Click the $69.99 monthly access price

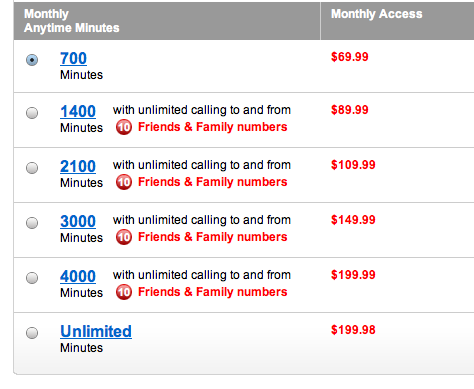(x=350, y=57)
